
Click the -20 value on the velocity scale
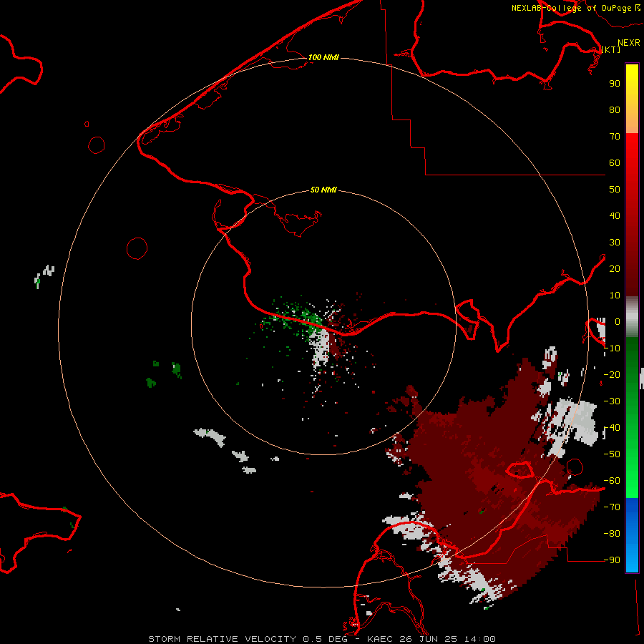pyautogui.click(x=612, y=374)
